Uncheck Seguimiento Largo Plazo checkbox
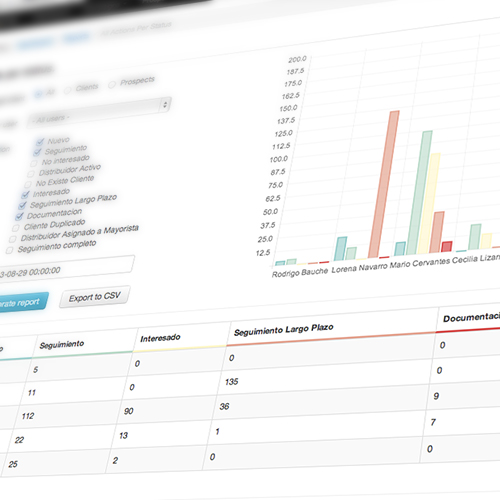Viewport: 500px width, 500px height. pos(22,205)
